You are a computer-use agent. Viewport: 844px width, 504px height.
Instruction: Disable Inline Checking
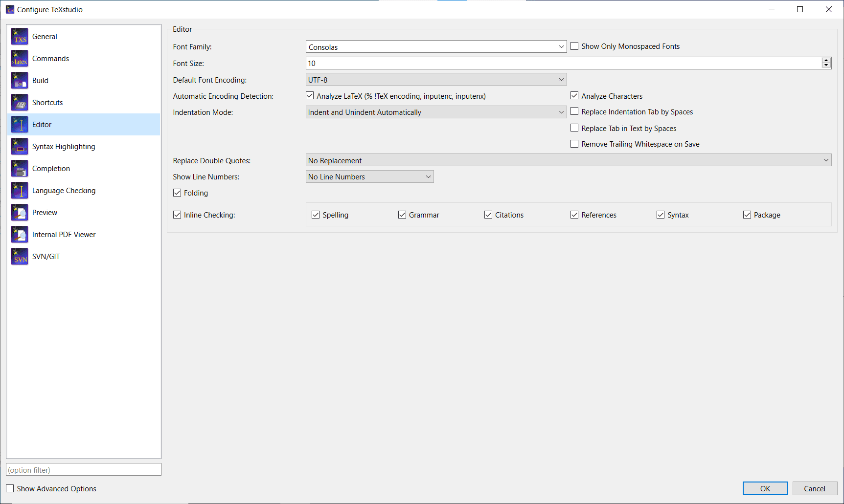coord(177,215)
